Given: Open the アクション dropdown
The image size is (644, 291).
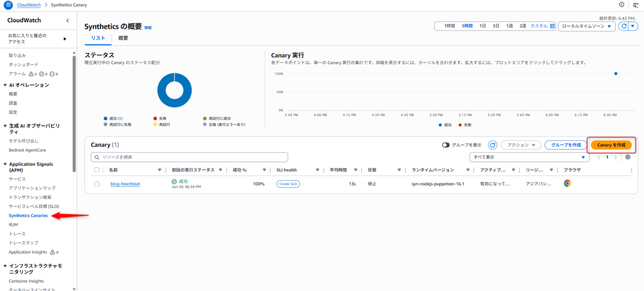Looking at the screenshot, I should point(521,145).
